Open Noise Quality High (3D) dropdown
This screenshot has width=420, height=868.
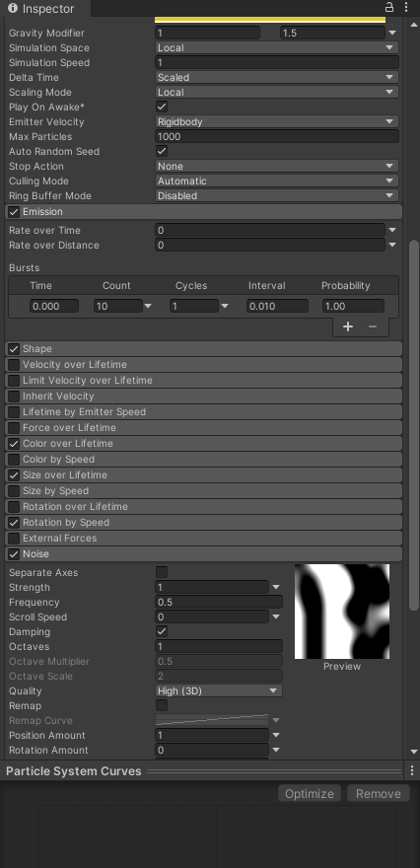click(219, 690)
